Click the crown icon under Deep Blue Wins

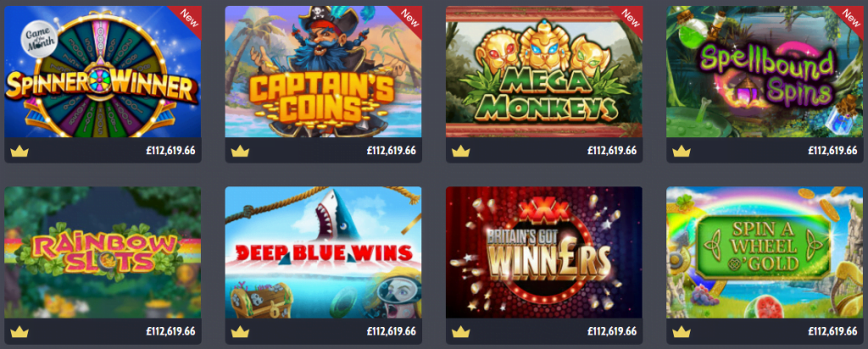click(240, 332)
